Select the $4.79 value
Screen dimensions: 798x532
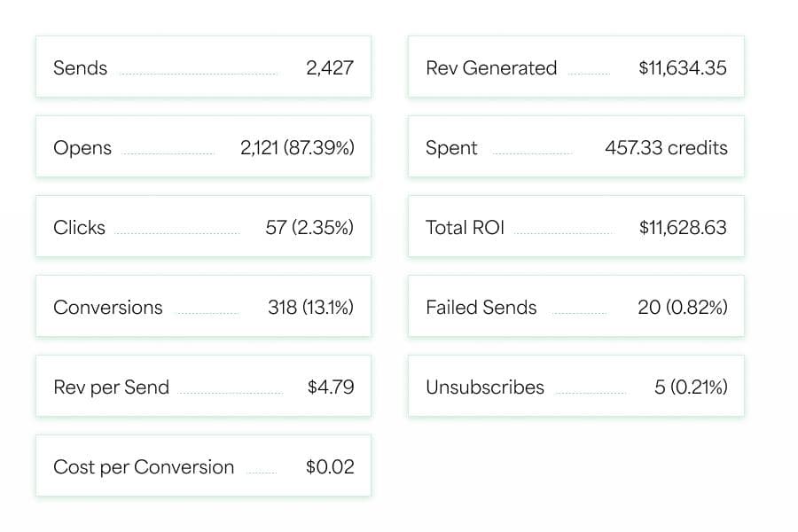331,387
